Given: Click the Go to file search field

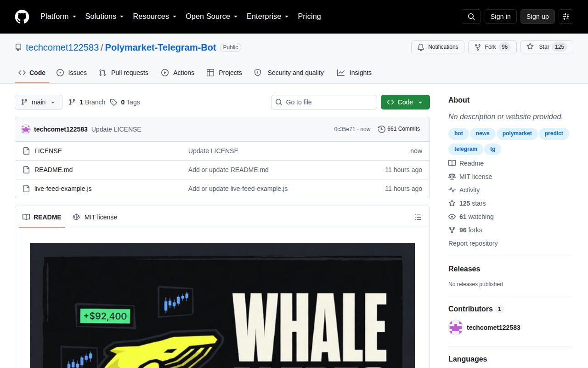Looking at the screenshot, I should click(x=324, y=102).
